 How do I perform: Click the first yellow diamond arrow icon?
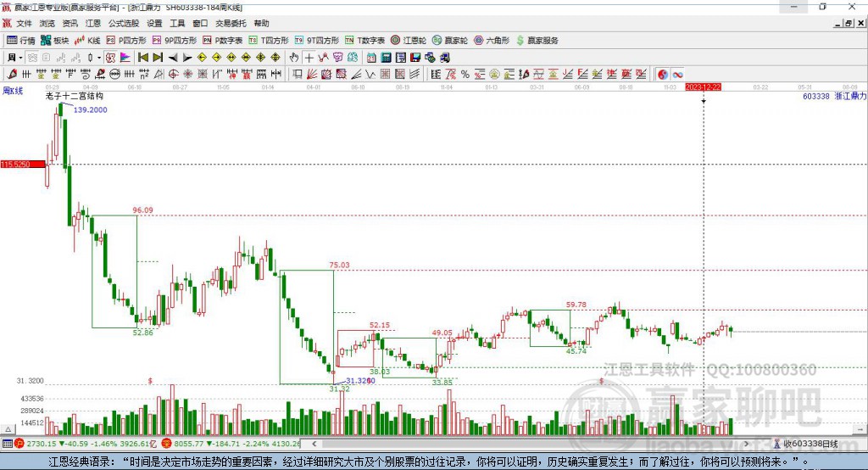click(x=202, y=58)
